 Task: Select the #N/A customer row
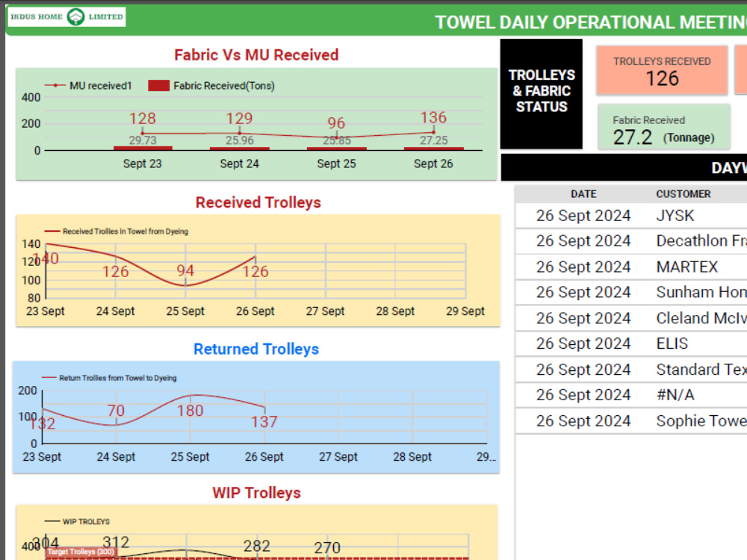click(x=631, y=395)
